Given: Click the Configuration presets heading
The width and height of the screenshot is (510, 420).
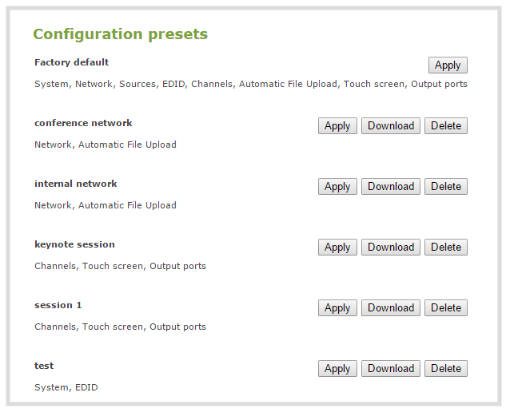Looking at the screenshot, I should (120, 34).
